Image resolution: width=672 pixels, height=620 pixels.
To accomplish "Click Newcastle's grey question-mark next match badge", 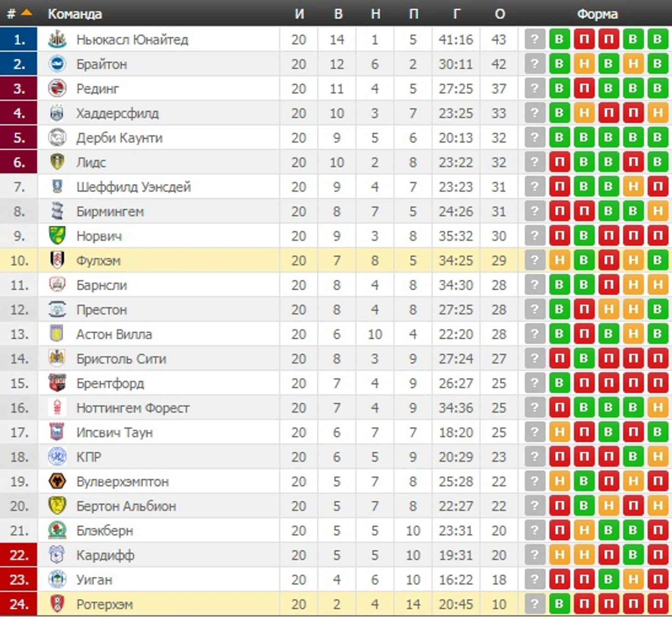I will tap(534, 40).
